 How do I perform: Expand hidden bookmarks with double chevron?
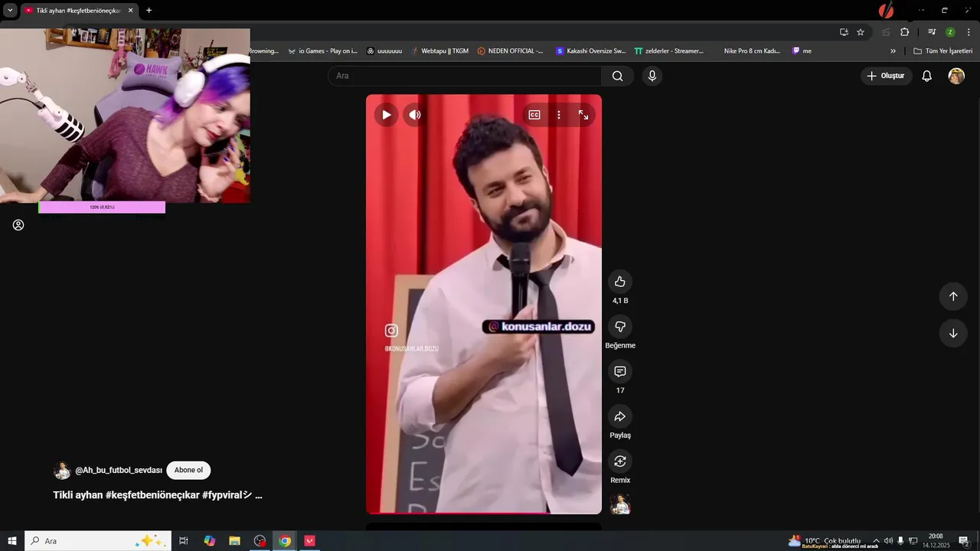(x=893, y=51)
